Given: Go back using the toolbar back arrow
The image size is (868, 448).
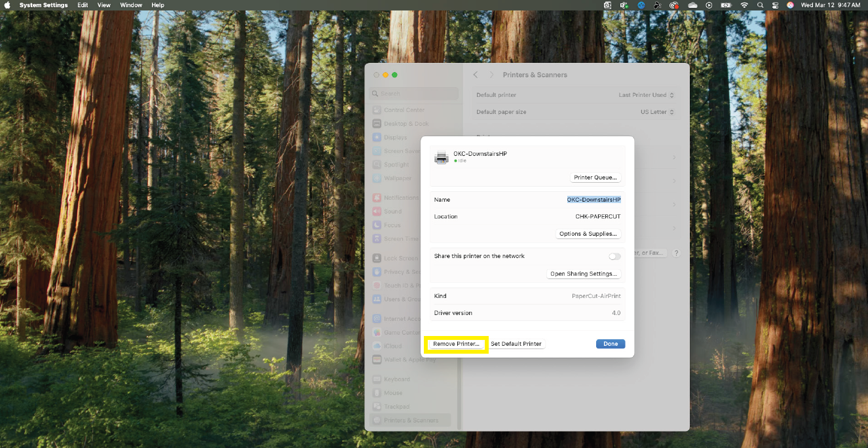Looking at the screenshot, I should coord(476,75).
